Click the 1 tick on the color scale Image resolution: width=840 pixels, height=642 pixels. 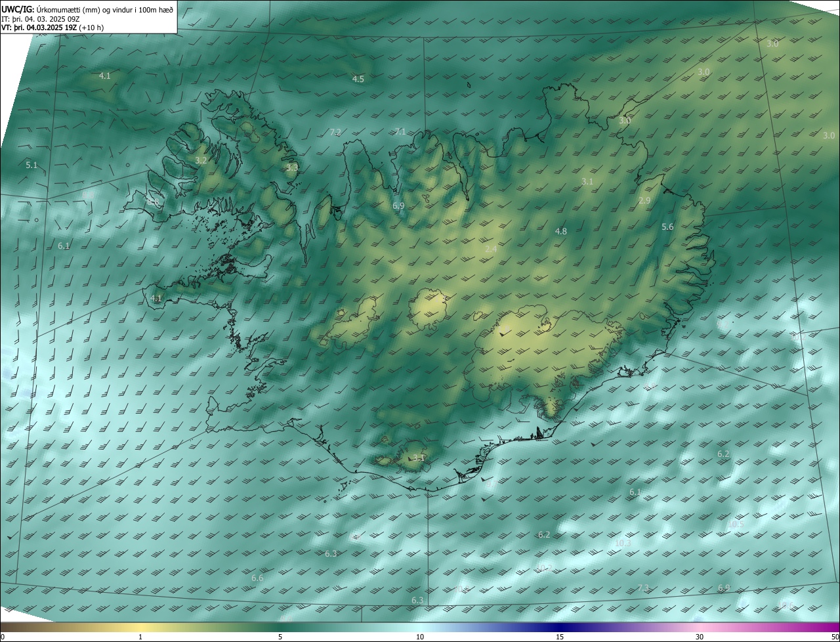pyautogui.click(x=140, y=637)
